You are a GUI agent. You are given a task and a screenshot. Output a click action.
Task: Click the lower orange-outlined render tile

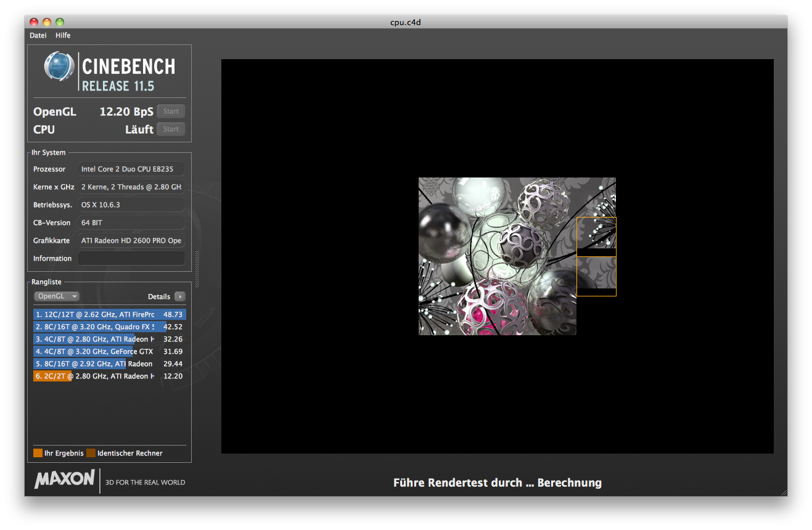596,276
